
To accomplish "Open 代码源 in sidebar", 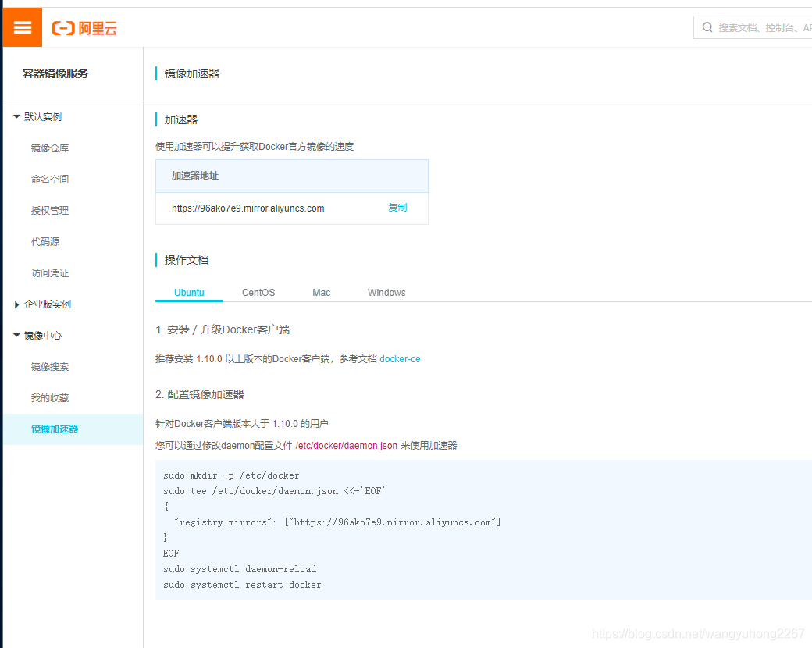I will tap(45, 241).
